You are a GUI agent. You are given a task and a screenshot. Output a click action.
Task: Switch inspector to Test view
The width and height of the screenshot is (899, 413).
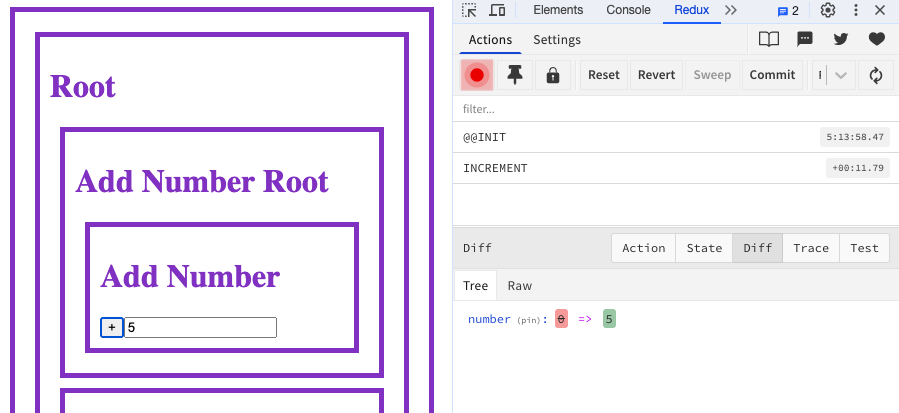[864, 248]
